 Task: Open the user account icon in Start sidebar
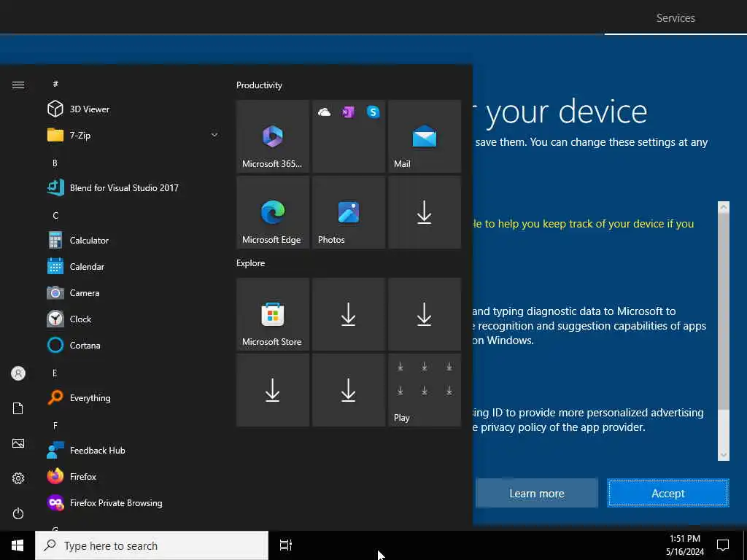18,373
